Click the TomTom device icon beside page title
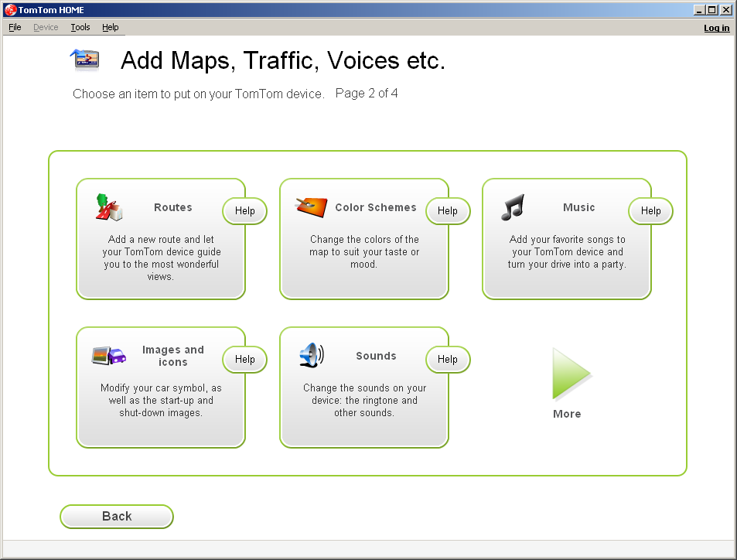The image size is (737, 560). pos(85,60)
